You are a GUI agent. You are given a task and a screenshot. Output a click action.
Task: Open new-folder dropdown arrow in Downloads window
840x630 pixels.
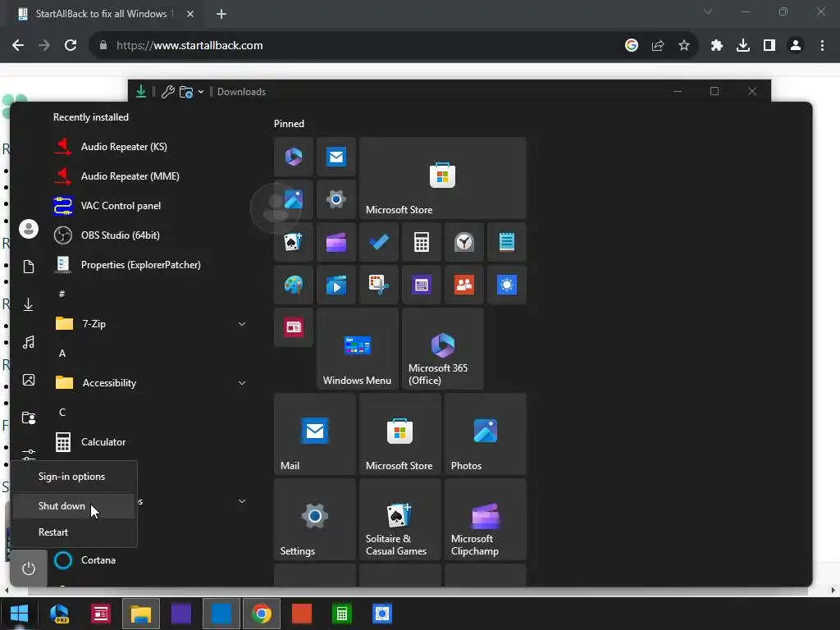(x=201, y=92)
